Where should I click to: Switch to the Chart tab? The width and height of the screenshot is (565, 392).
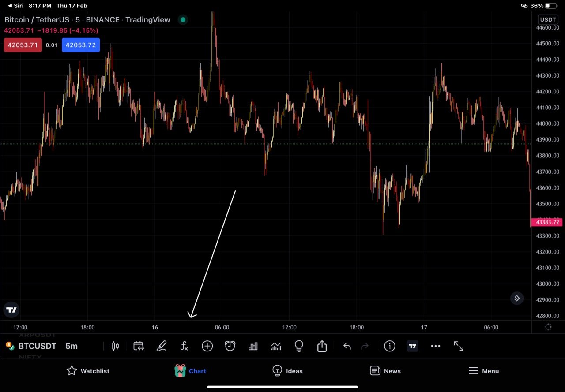click(x=190, y=371)
